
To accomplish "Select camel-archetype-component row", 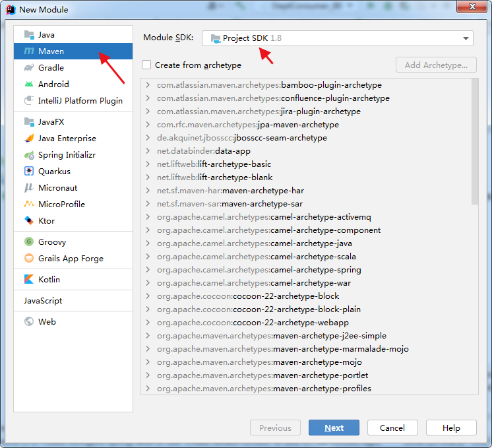I will (x=306, y=230).
